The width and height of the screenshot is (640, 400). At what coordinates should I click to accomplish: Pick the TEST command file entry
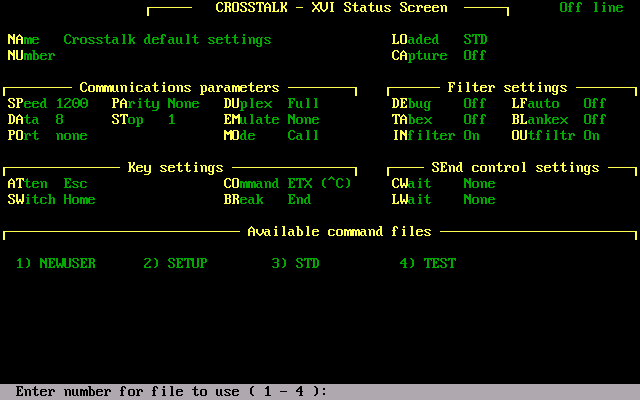click(x=428, y=263)
